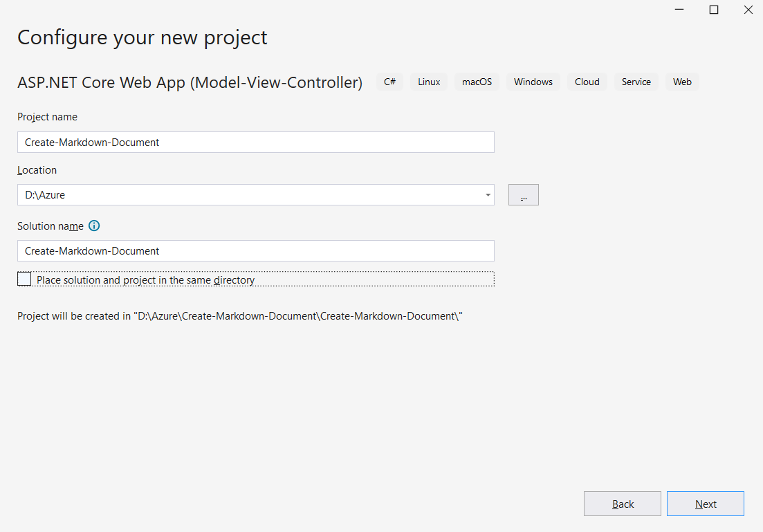Open the Location dropdown arrow
763x532 pixels.
click(x=488, y=195)
